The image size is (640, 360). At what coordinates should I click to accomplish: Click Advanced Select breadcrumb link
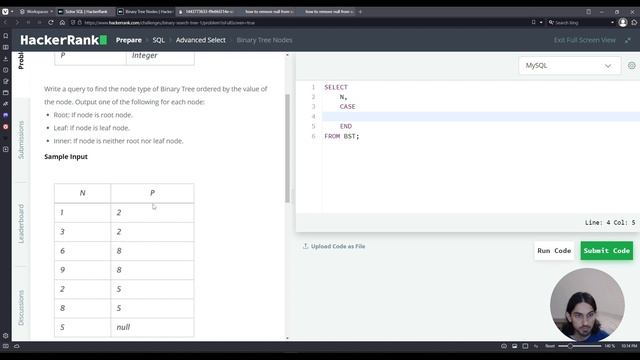tap(200, 40)
